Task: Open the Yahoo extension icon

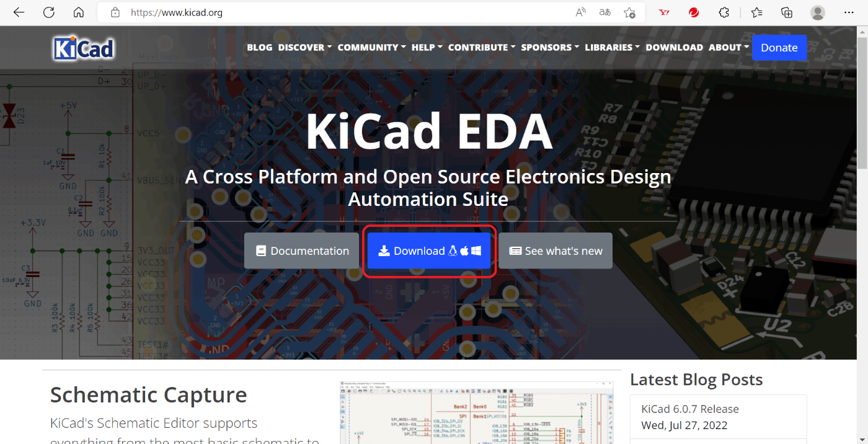Action: [664, 12]
